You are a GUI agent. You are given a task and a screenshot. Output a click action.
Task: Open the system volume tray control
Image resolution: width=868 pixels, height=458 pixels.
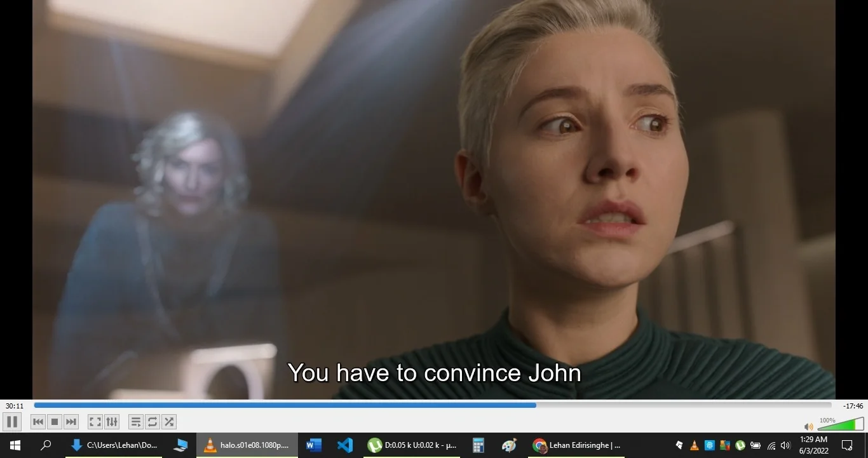tap(785, 445)
